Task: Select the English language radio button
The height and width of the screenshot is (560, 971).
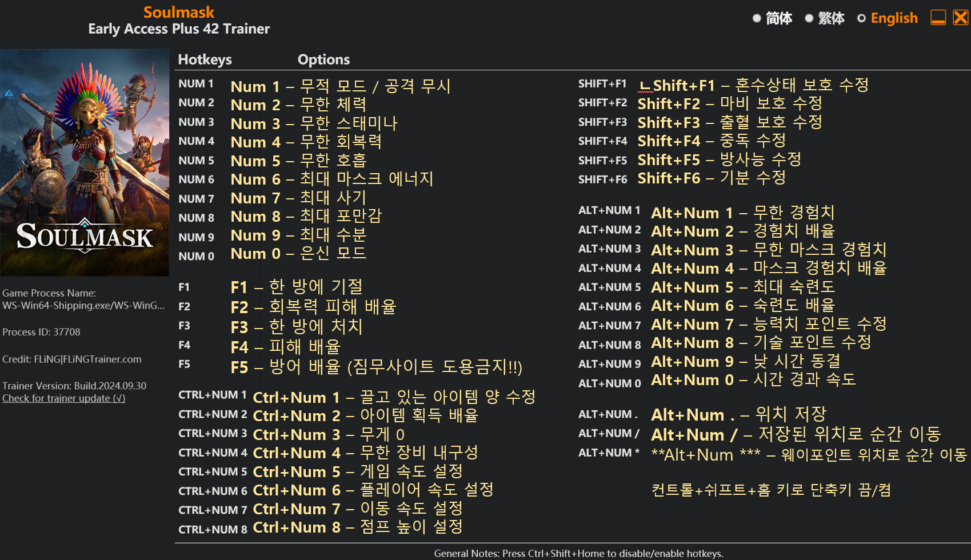Action: pyautogui.click(x=861, y=18)
